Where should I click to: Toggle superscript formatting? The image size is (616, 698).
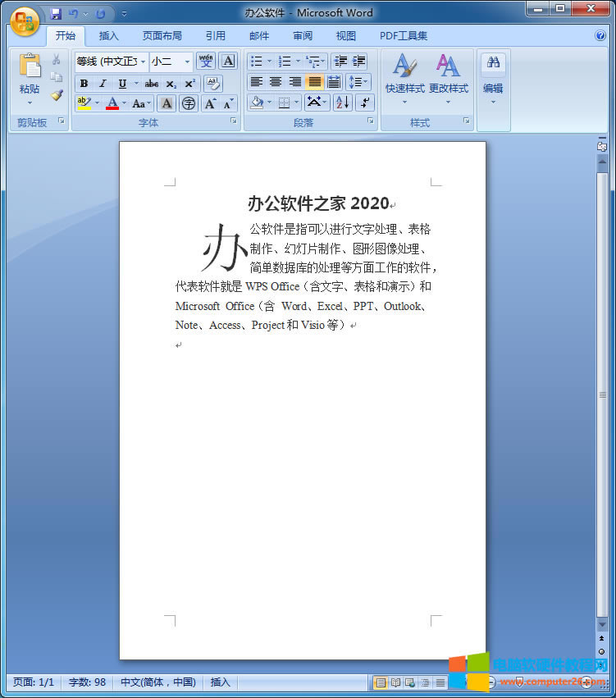[x=190, y=83]
